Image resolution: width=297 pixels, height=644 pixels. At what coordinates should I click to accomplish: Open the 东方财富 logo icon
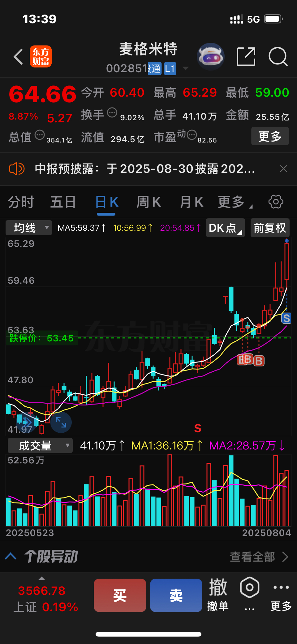41,56
